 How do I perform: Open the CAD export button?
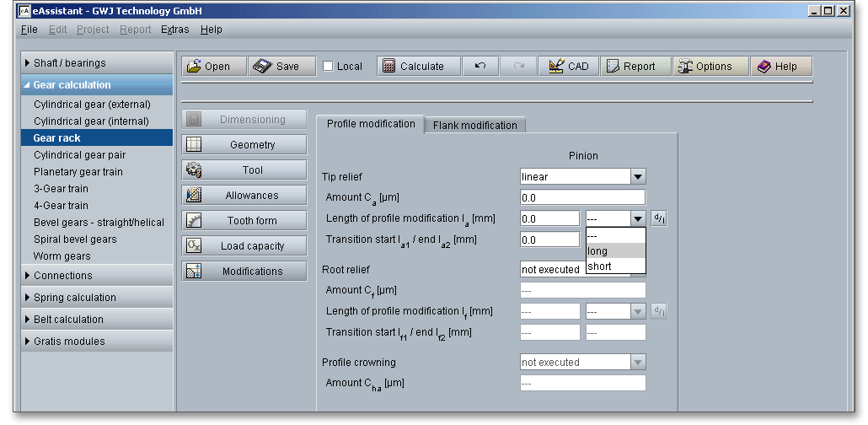568,67
